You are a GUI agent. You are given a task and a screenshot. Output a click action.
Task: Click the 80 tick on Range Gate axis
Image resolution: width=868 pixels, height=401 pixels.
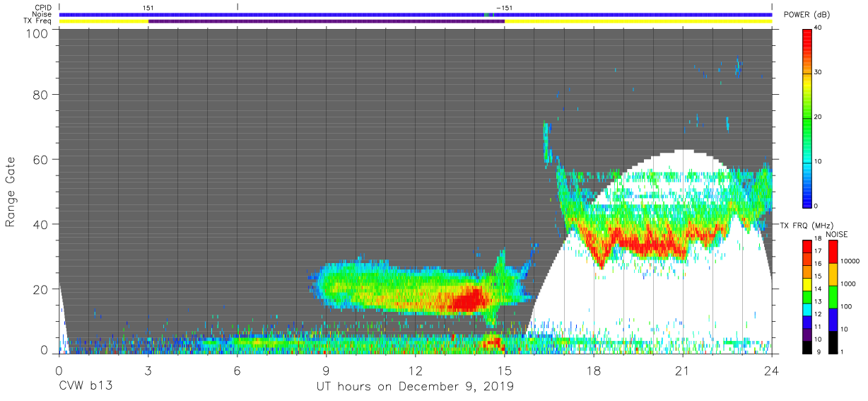[40, 94]
